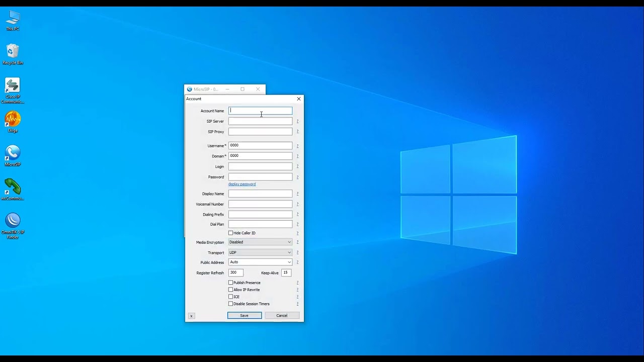644x362 pixels.
Task: Open help for SIP Proxy field
Action: (x=297, y=132)
